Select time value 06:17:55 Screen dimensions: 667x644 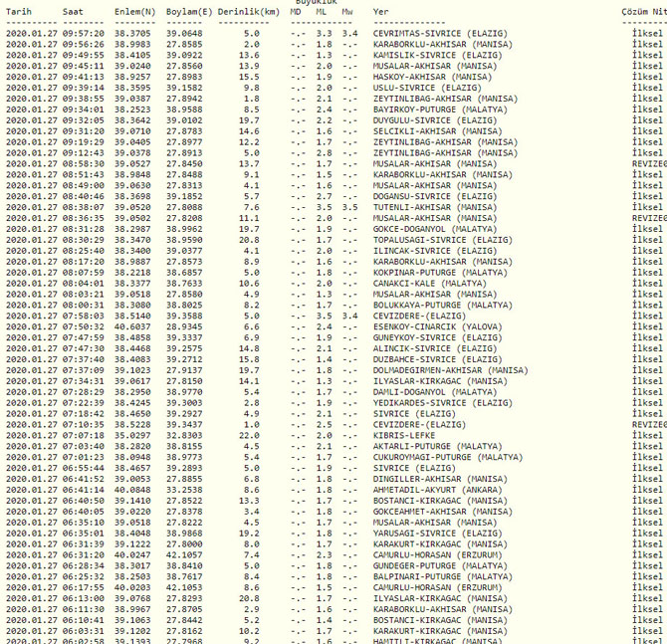(x=84, y=588)
